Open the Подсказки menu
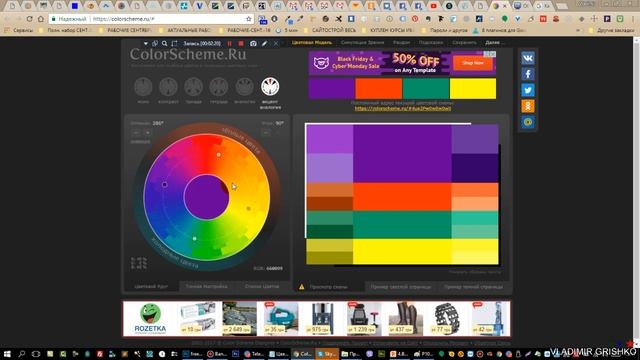 pyautogui.click(x=431, y=42)
